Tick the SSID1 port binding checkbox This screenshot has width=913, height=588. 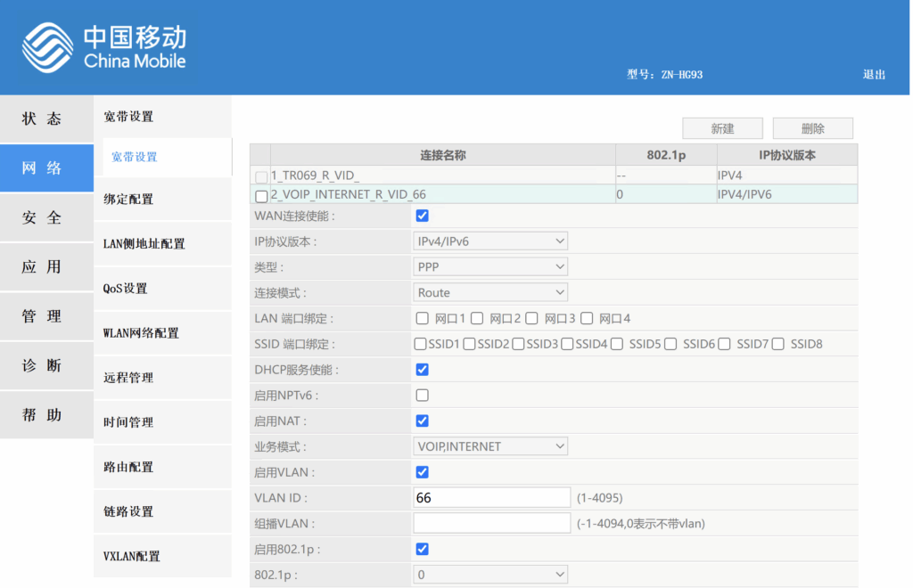421,344
